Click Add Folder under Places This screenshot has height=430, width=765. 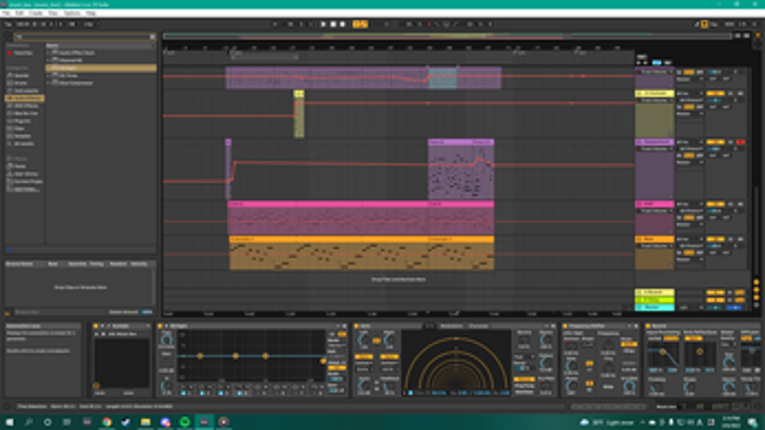tap(24, 189)
